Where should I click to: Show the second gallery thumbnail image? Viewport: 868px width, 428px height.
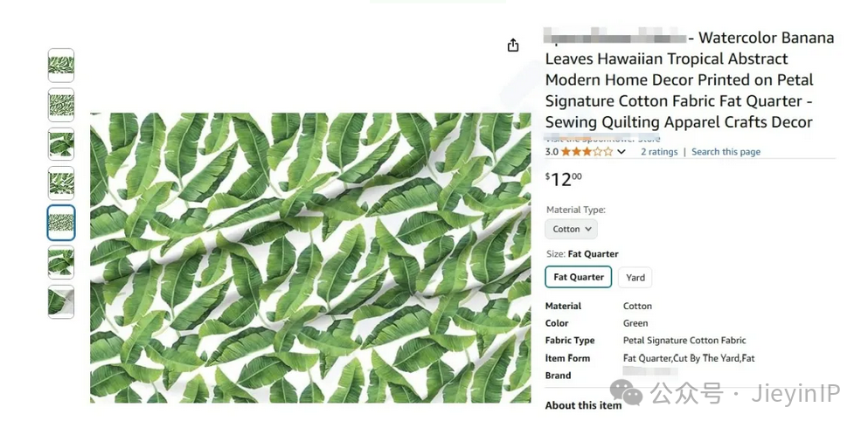(61, 105)
